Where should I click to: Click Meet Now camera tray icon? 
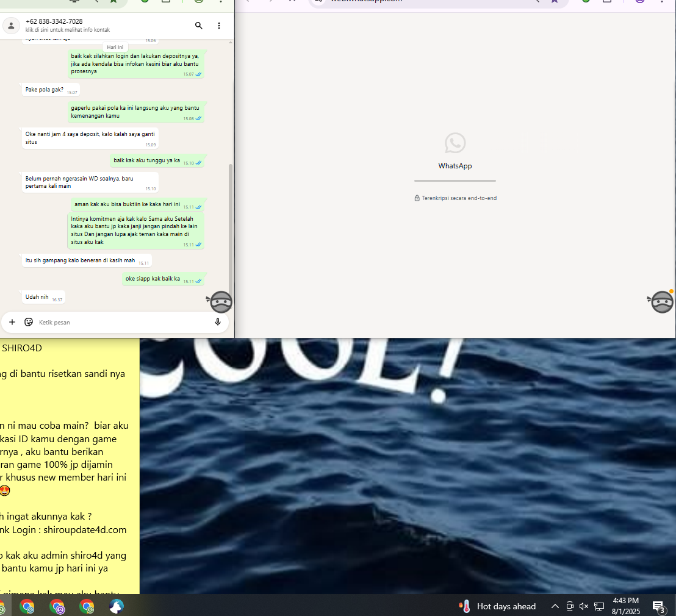(x=570, y=606)
